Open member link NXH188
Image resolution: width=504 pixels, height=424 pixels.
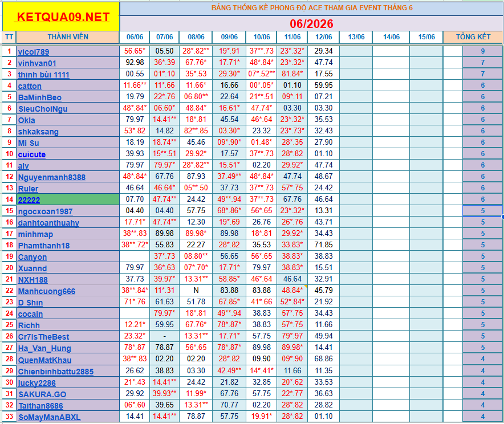(33, 280)
